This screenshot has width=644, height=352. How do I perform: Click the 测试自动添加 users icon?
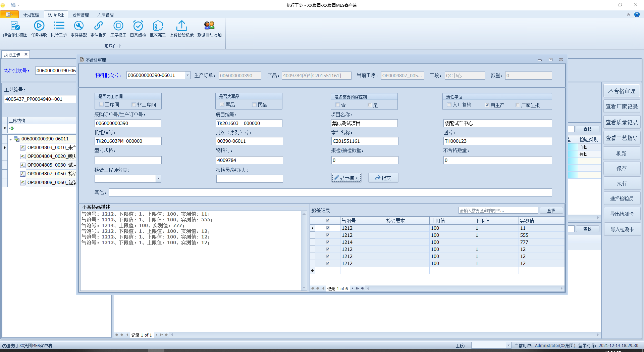coord(209,26)
